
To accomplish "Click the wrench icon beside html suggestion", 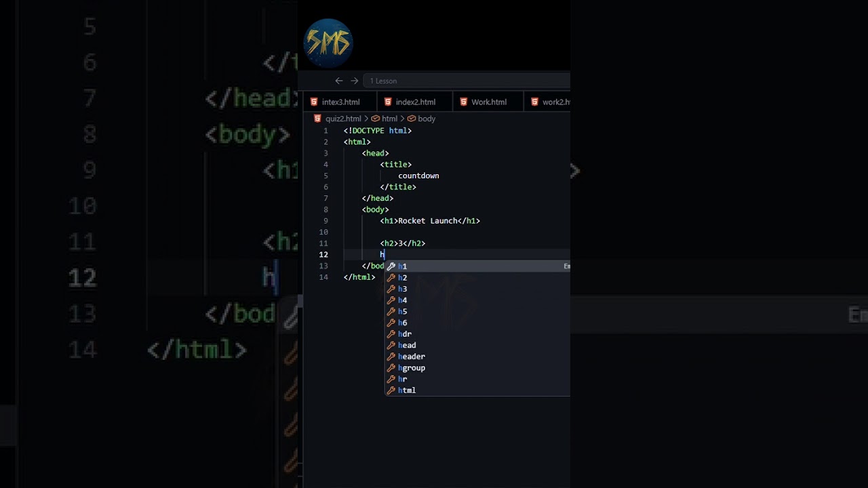I will [x=391, y=390].
